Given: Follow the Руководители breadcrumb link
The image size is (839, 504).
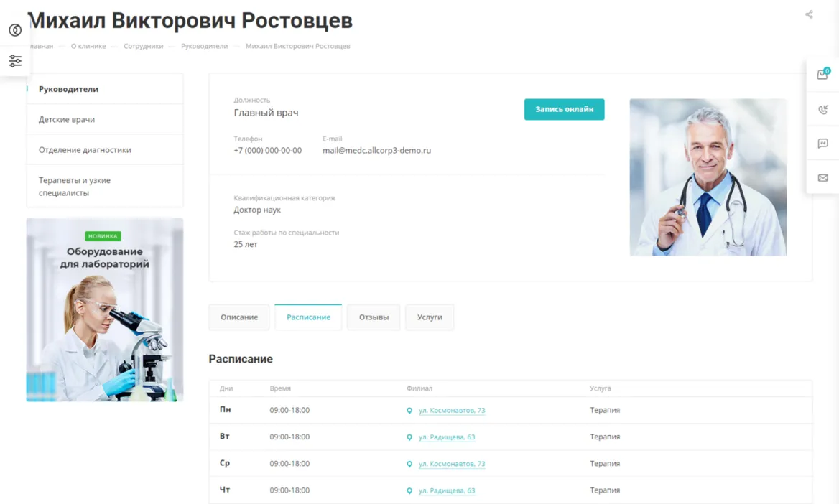Looking at the screenshot, I should pyautogui.click(x=205, y=46).
